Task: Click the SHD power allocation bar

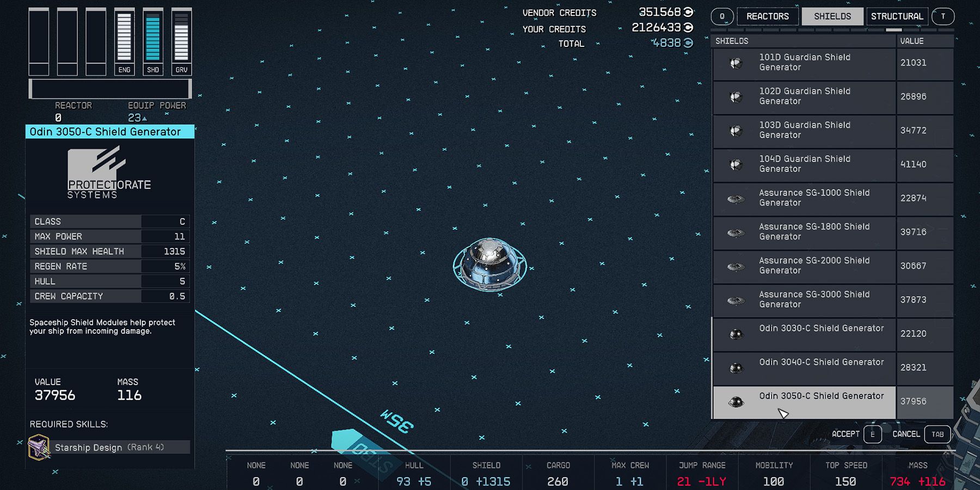Action: (x=153, y=38)
